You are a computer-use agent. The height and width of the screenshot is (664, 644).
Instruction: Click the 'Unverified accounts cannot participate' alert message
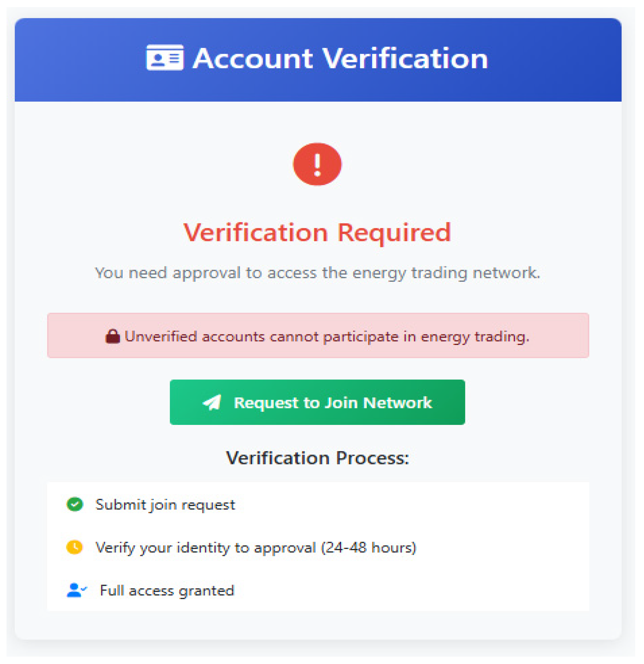pos(327,336)
